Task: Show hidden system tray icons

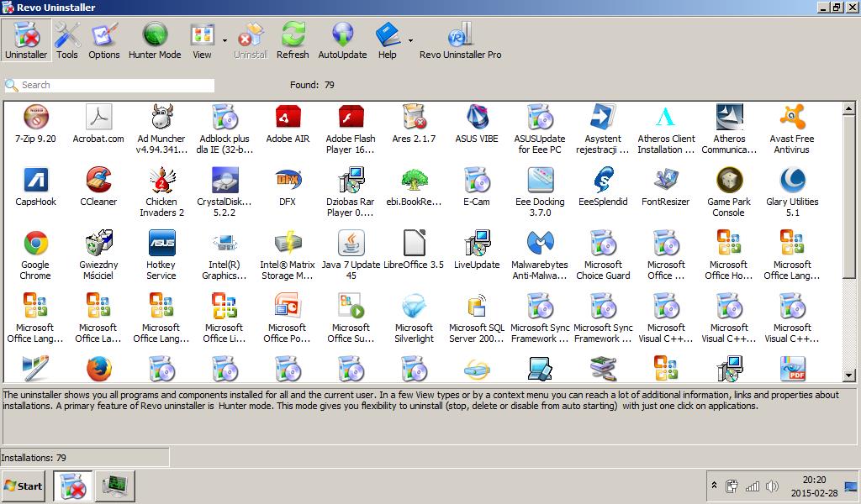Action: point(714,486)
